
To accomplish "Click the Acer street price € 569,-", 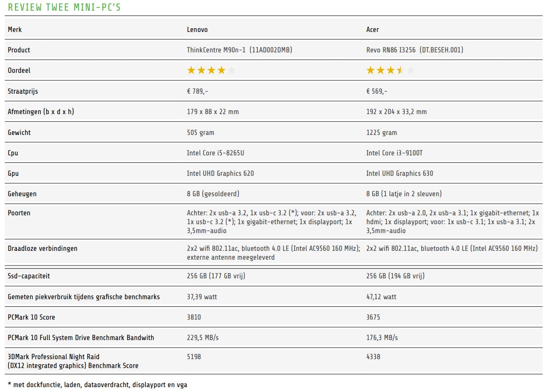I will tap(377, 91).
